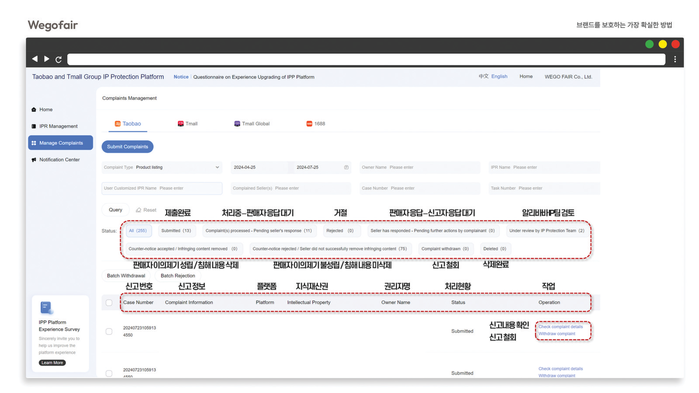Filter by Complaint withdrawn (0) status
The width and height of the screenshot is (699, 393).
coord(445,249)
